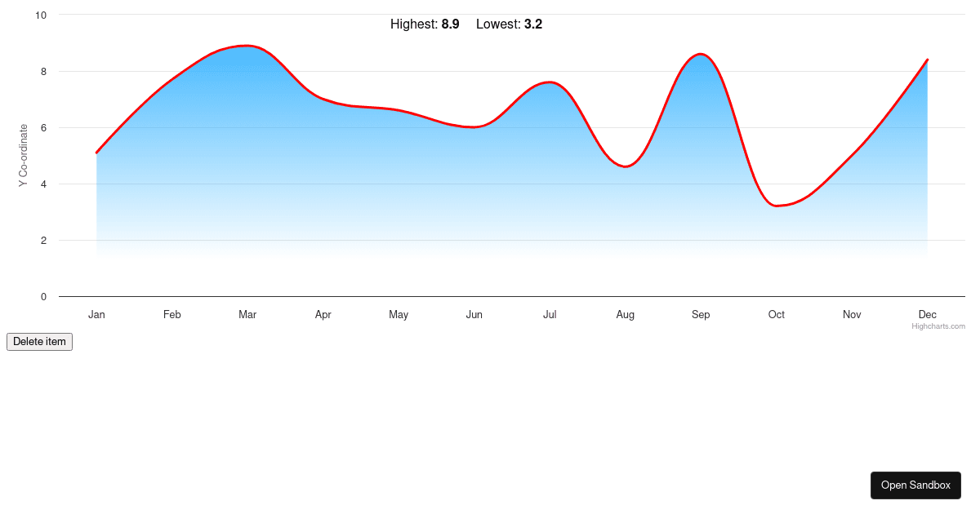980x514 pixels.
Task: Click the Open Sandbox button
Action: click(x=915, y=485)
